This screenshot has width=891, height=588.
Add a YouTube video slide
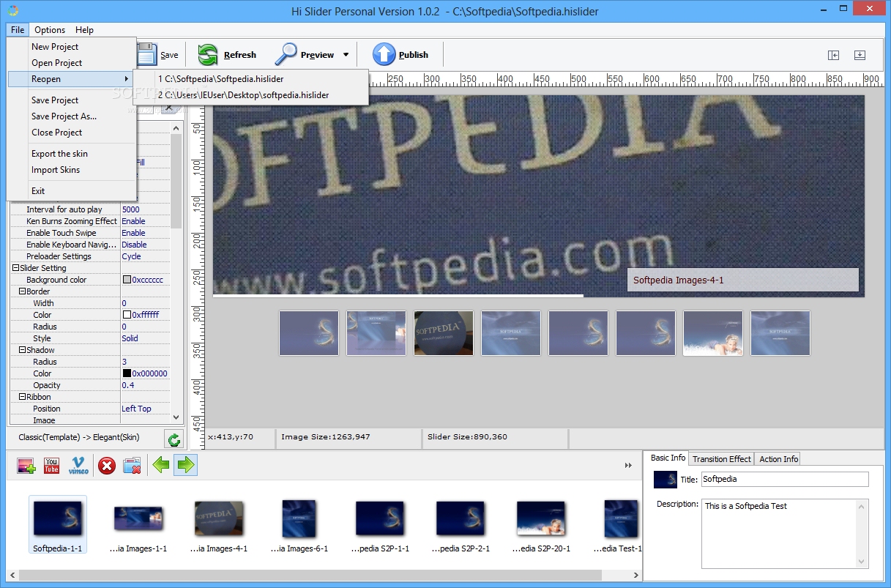coord(51,465)
